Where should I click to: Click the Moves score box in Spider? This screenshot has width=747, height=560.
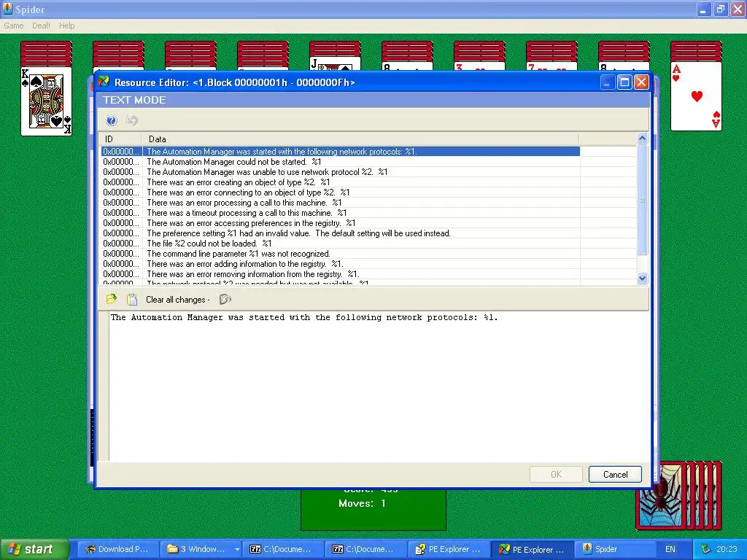[x=373, y=510]
